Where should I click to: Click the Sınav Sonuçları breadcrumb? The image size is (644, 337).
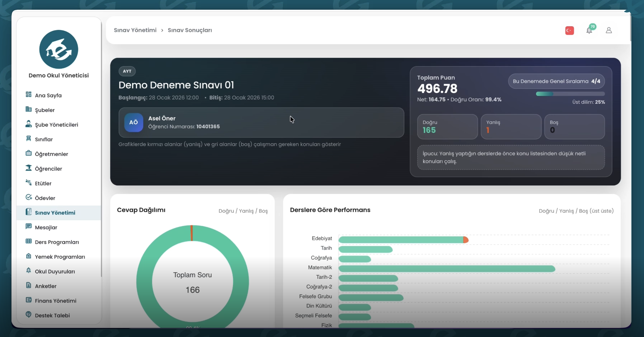pos(190,30)
